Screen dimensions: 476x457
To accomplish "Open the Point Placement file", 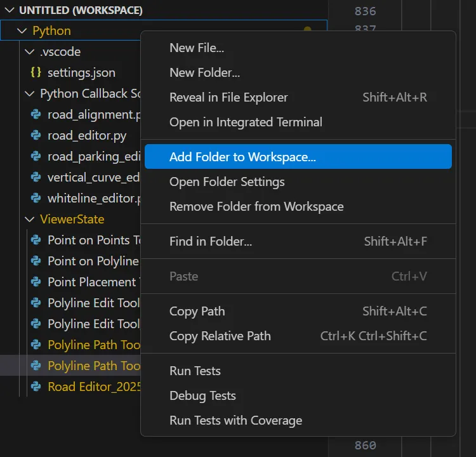I will click(x=93, y=282).
